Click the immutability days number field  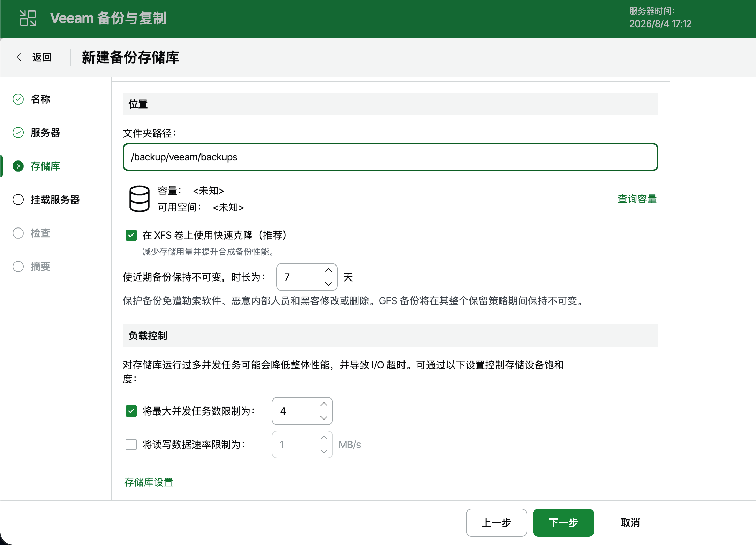click(x=307, y=277)
